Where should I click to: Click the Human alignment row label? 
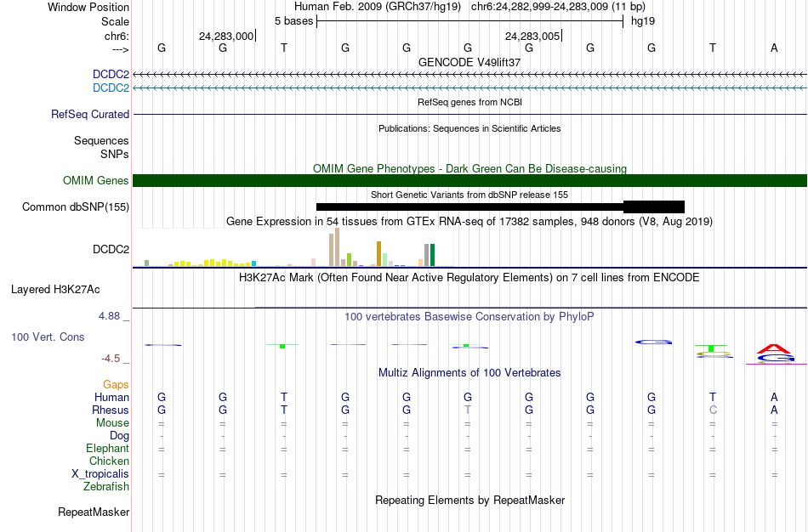[111, 397]
